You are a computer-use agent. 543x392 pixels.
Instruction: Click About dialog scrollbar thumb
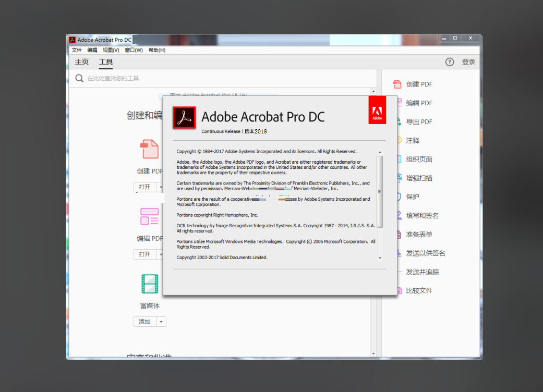(380, 192)
